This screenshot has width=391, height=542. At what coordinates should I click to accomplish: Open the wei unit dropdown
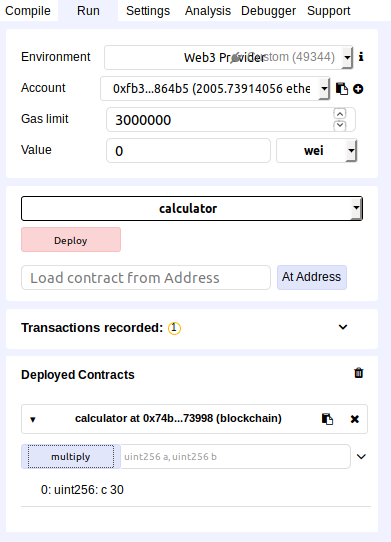click(x=316, y=151)
